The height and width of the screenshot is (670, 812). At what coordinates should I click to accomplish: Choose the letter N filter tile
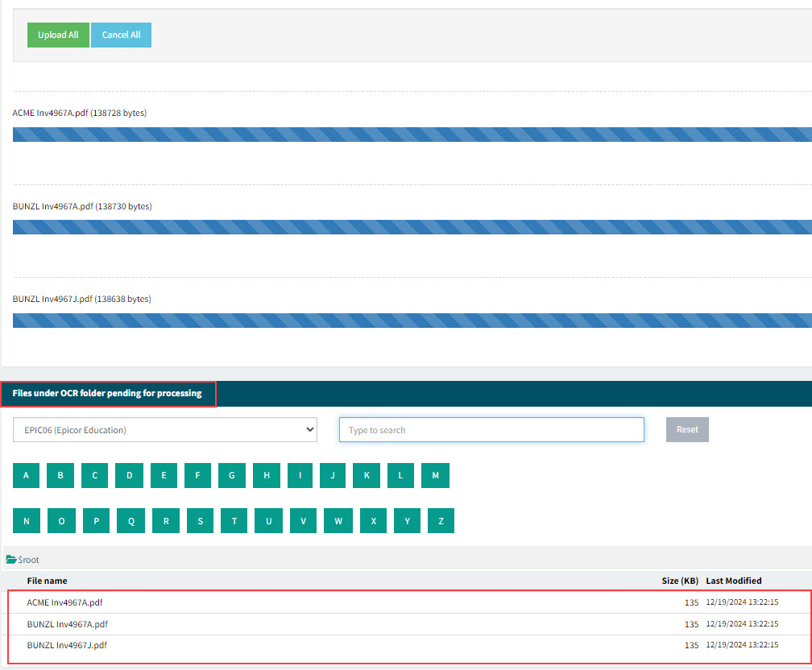26,521
